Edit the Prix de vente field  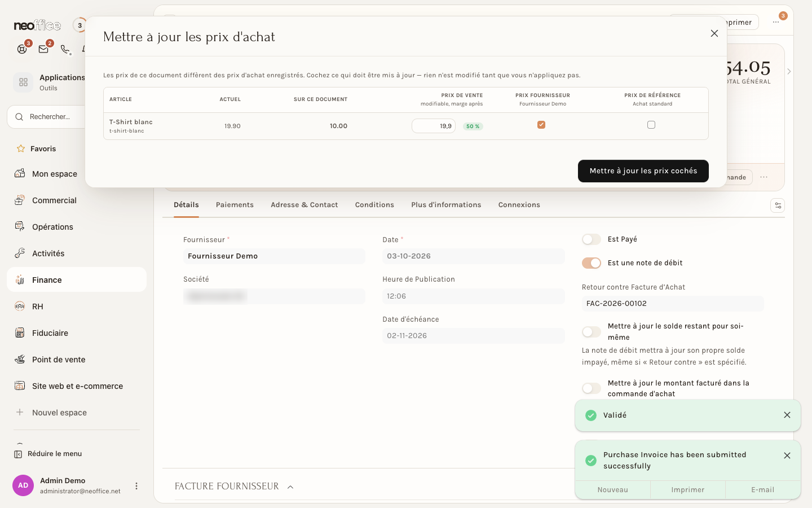tap(434, 126)
